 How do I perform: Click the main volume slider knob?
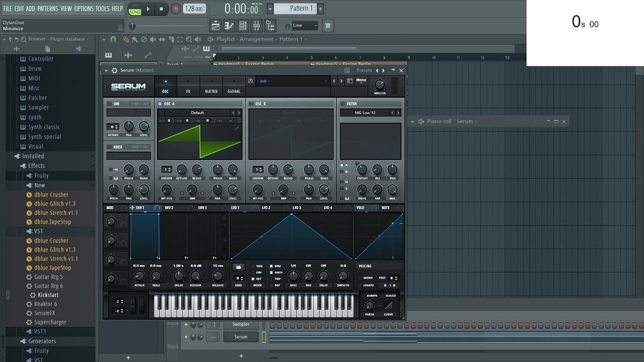point(132,26)
